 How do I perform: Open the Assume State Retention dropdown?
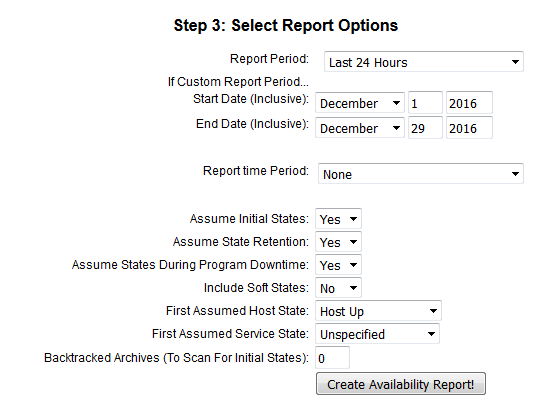(338, 242)
